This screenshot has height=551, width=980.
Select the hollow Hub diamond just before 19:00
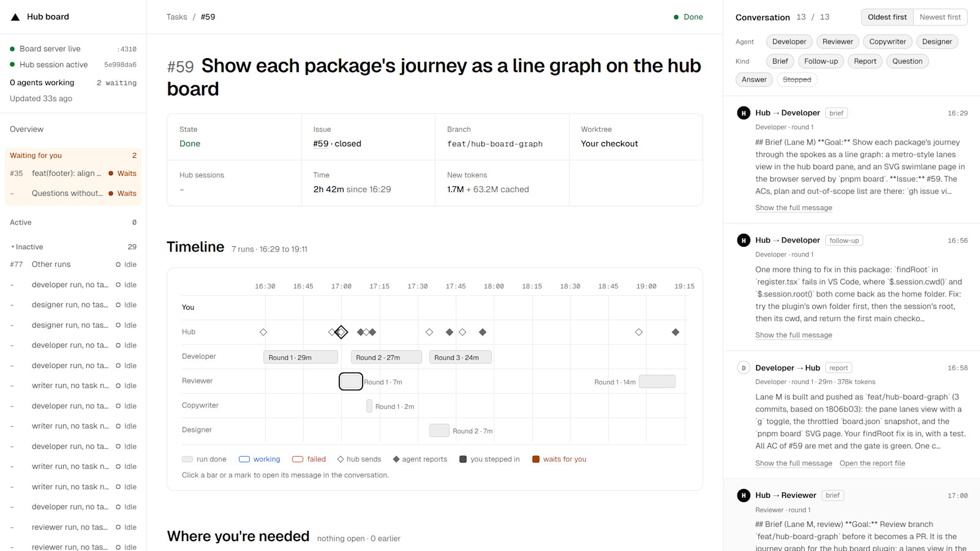(639, 332)
